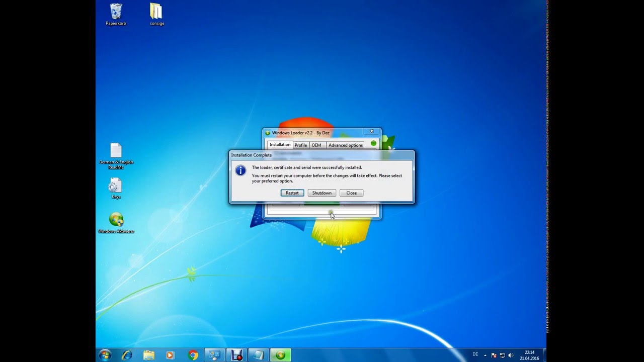This screenshot has width=644, height=362.
Task: Select the Advanced options tab
Action: point(346,145)
